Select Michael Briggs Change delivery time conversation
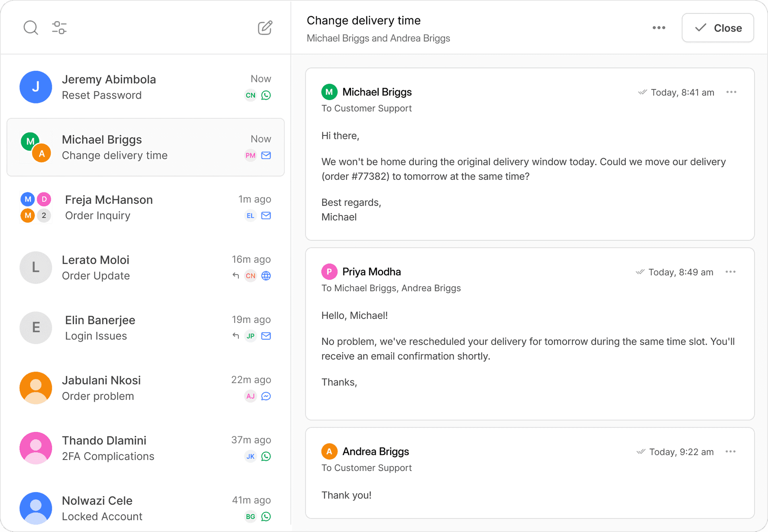Viewport: 768px width, 532px height. click(x=146, y=147)
